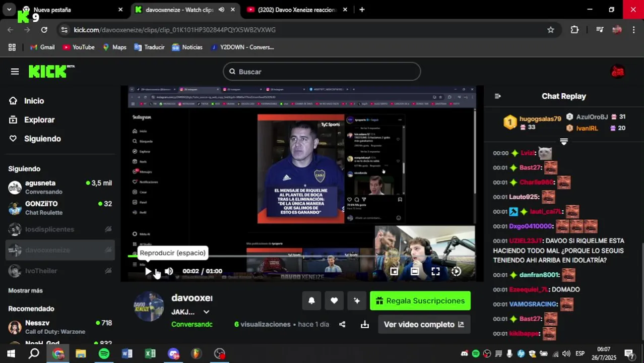Reload the page
The height and width of the screenshot is (363, 644).
tap(44, 30)
